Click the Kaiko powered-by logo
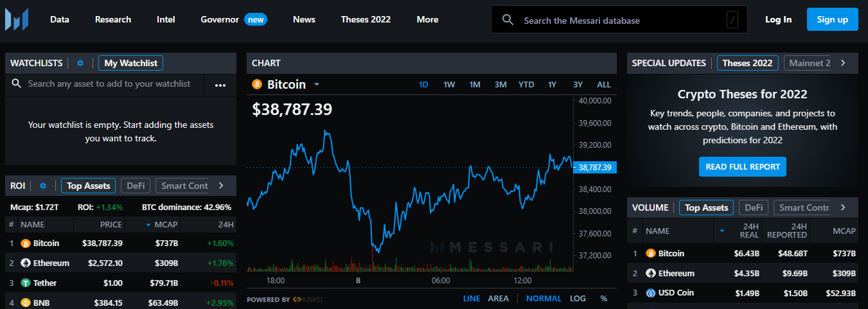The width and height of the screenshot is (868, 309). tap(307, 299)
